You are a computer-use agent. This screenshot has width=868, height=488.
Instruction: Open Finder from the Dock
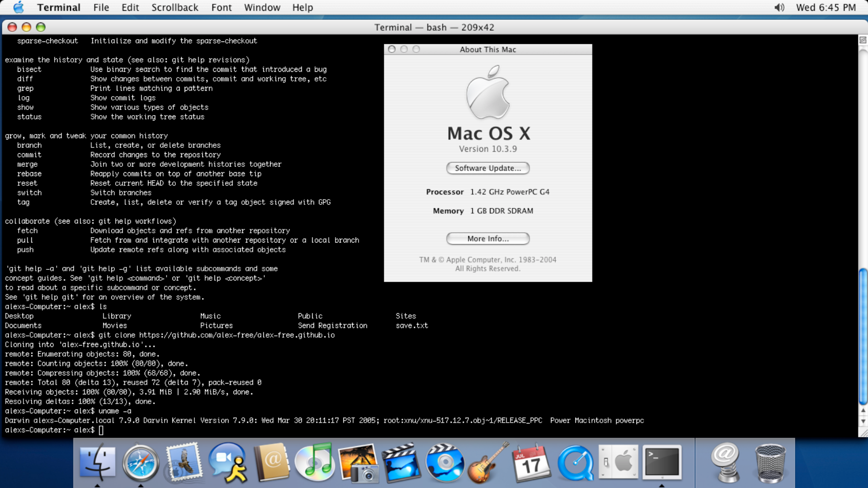click(x=97, y=463)
